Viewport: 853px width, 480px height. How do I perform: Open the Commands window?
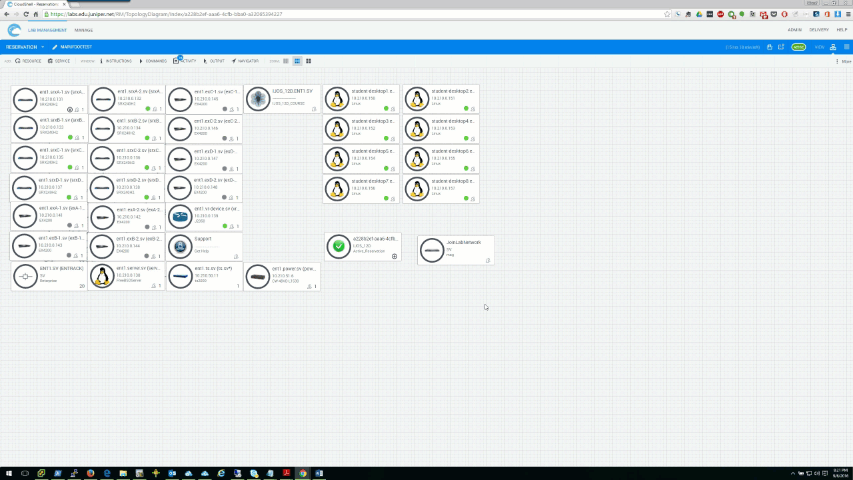[153, 61]
